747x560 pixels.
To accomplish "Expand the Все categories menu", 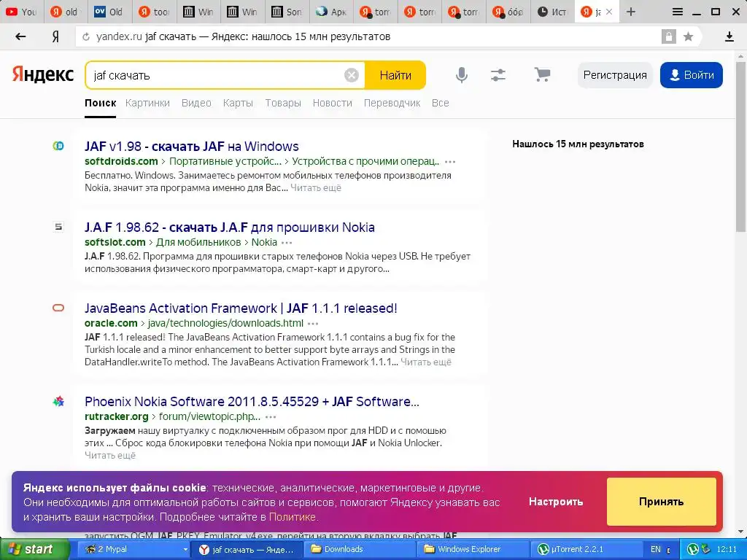I will [440, 103].
